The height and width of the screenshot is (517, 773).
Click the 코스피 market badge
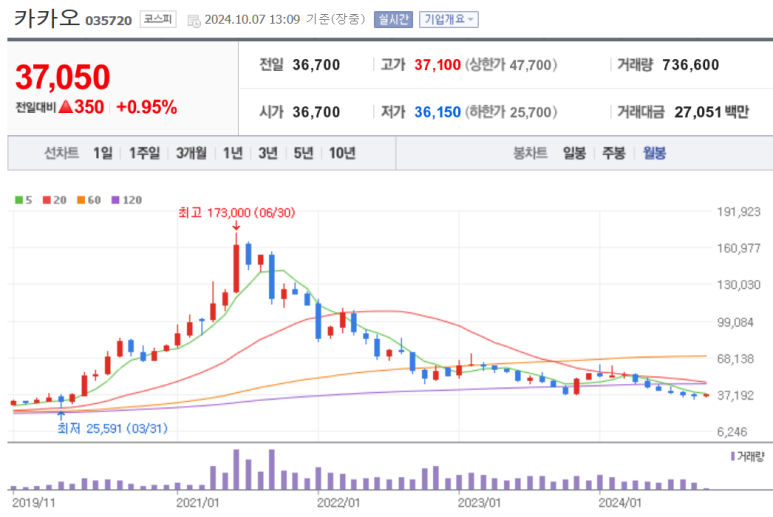158,19
